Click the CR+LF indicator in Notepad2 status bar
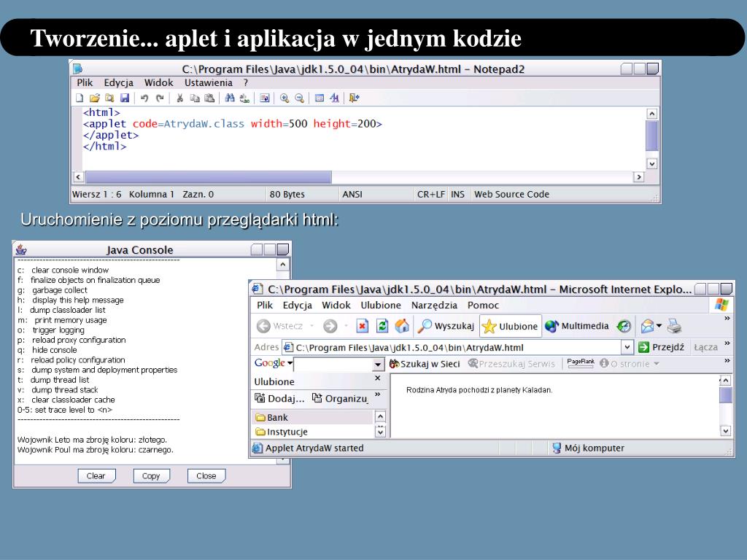The height and width of the screenshot is (560, 747). point(430,194)
